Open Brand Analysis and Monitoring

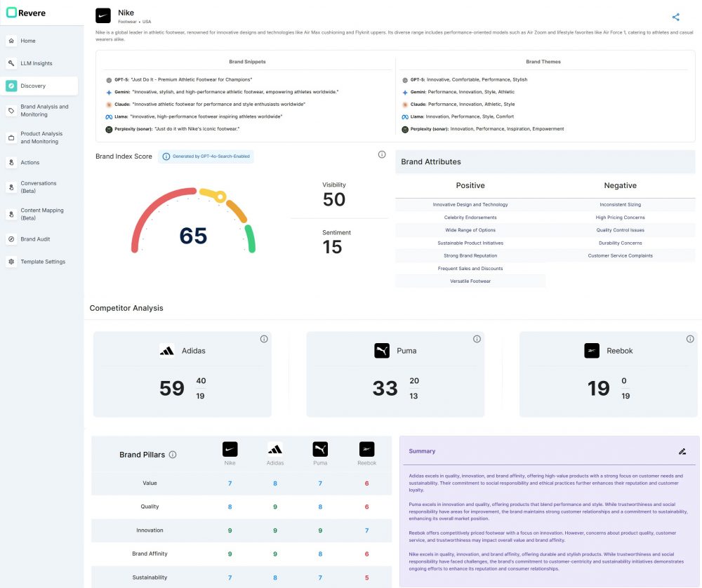click(x=44, y=111)
